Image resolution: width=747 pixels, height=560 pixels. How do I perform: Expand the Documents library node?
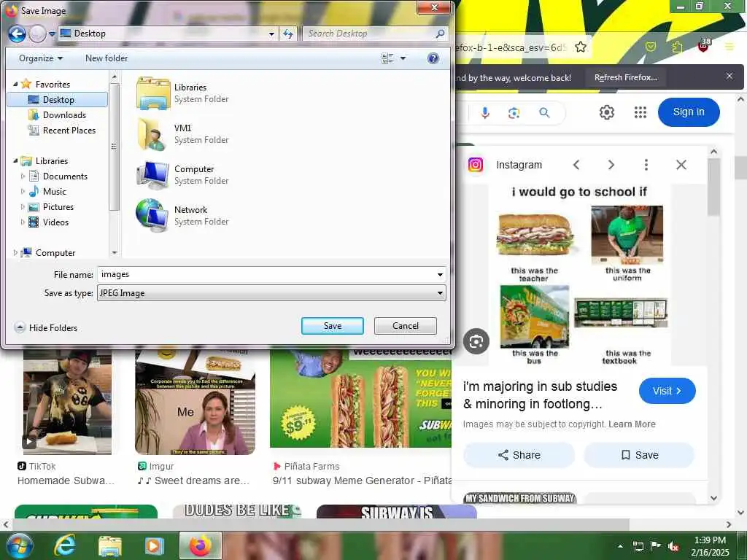pos(23,176)
